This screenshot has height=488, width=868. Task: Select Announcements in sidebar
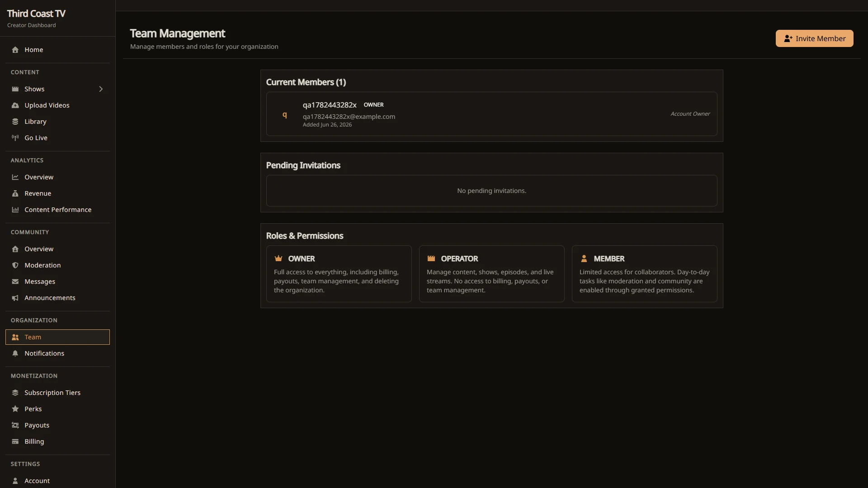coord(57,298)
